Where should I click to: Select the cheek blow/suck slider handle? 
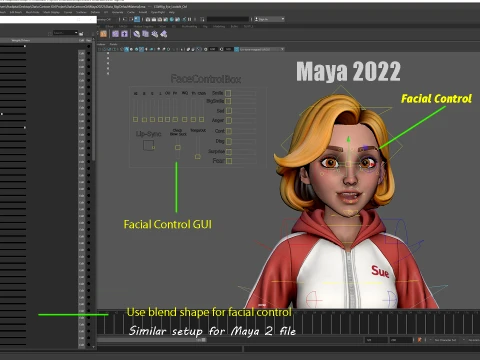[178, 147]
